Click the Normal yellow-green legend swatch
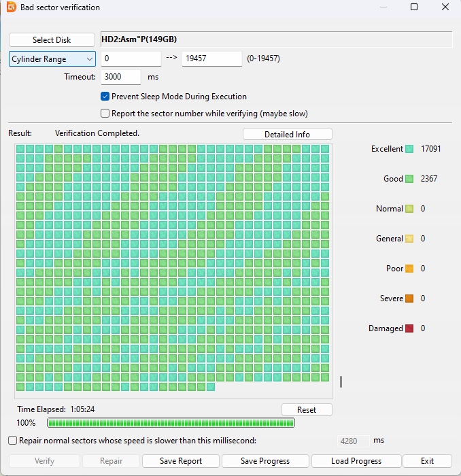The width and height of the screenshot is (461, 476). 409,209
